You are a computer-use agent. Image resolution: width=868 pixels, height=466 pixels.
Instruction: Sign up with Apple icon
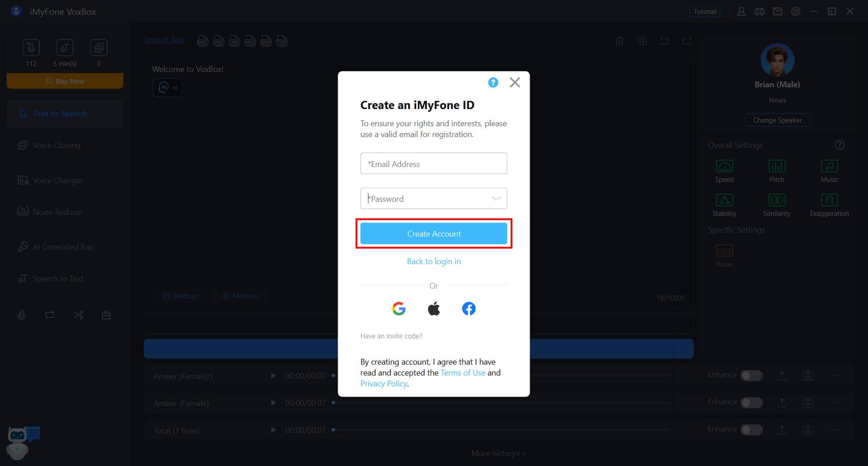pyautogui.click(x=434, y=309)
